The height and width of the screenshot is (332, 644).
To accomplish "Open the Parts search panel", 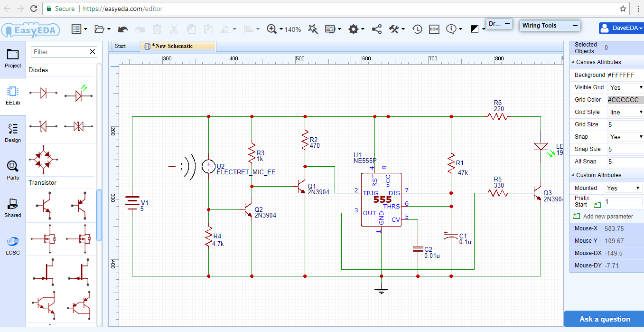I will (x=12, y=169).
